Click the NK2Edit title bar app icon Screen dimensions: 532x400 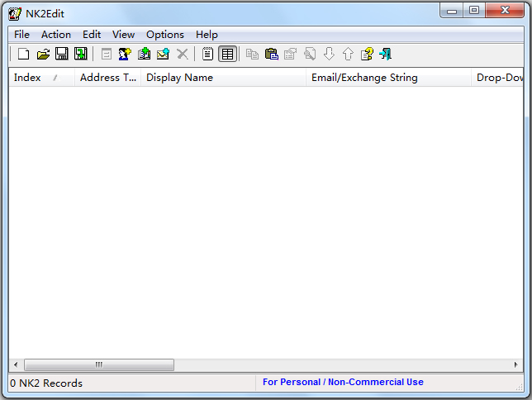click(x=15, y=14)
